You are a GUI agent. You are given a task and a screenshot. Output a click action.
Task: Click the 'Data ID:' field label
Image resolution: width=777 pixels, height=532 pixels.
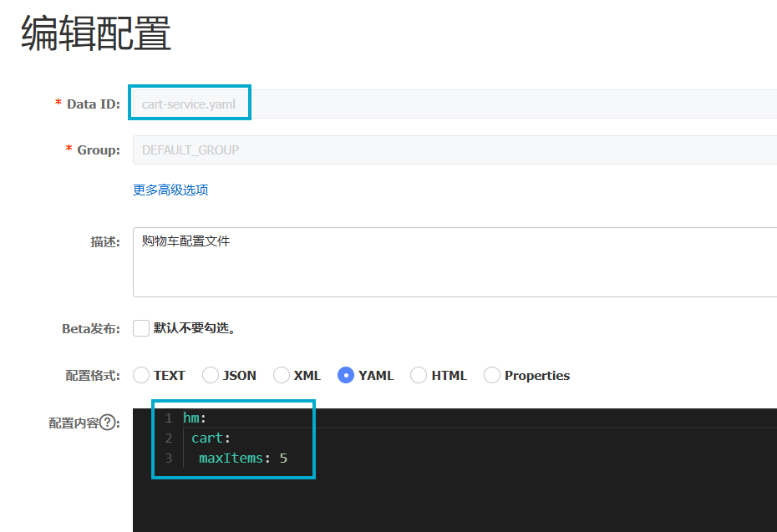tap(94, 104)
